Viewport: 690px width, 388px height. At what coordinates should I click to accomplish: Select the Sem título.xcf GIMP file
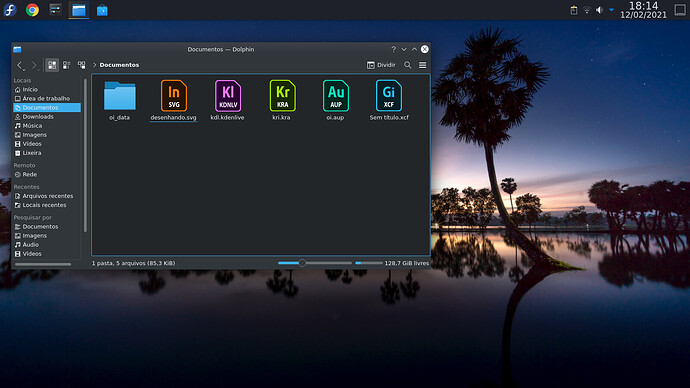(389, 100)
